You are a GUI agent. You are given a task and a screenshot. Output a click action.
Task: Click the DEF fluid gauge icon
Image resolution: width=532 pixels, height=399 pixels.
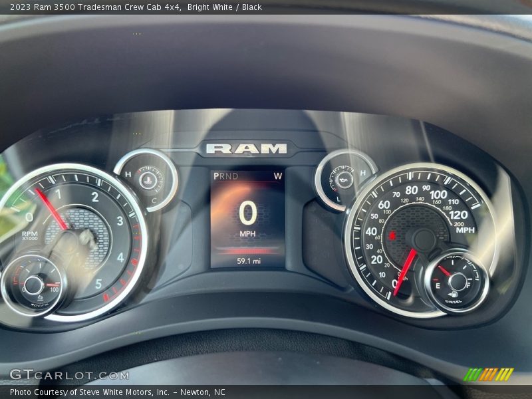click(40, 297)
